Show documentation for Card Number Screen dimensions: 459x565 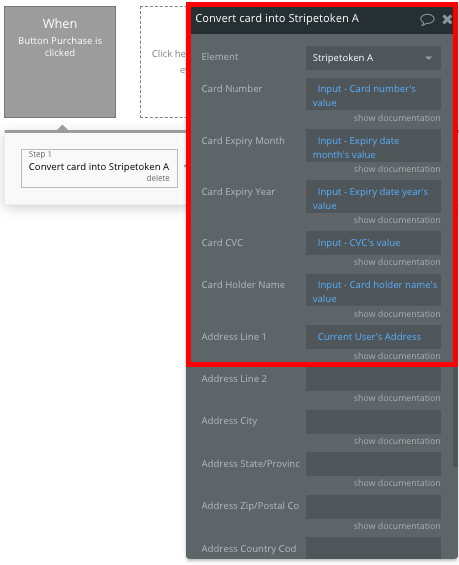coord(397,118)
